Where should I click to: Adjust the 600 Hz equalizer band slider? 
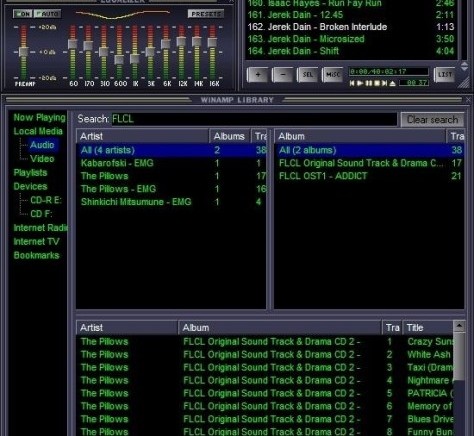[119, 59]
